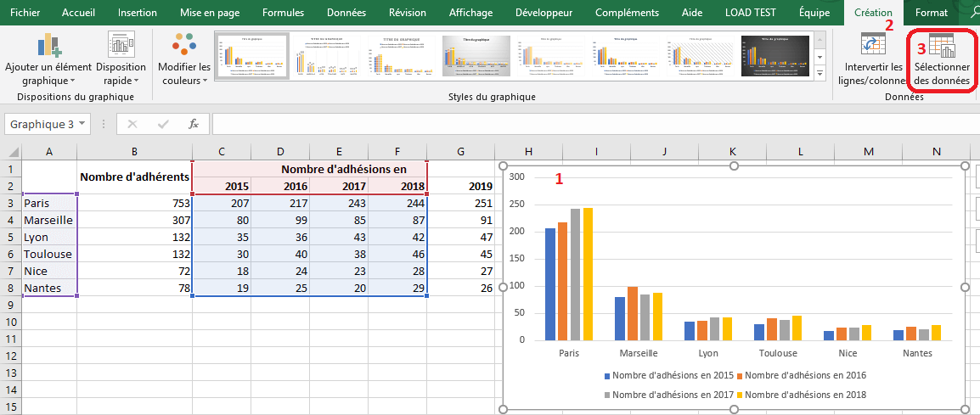Viewport: 980px width, 415px height.
Task: Expand the Name Box dropdown arrow
Action: tap(82, 124)
